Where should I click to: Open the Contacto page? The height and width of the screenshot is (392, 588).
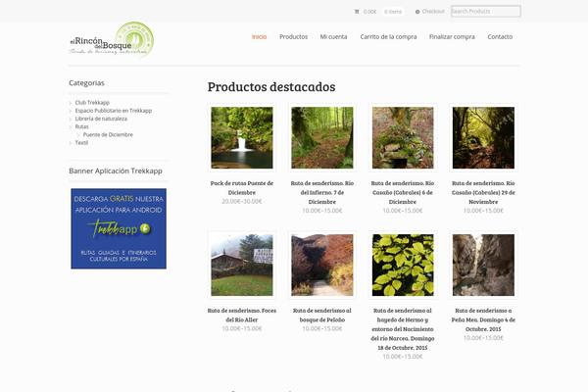(500, 36)
